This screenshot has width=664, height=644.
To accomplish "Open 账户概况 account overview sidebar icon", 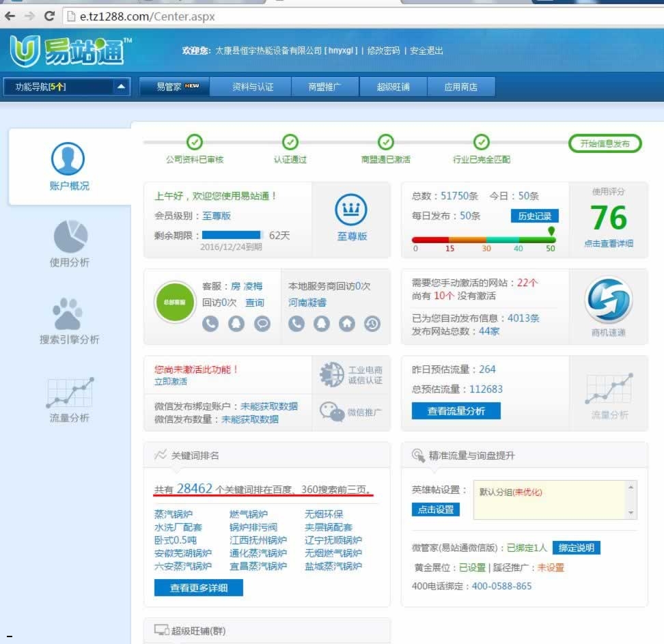I will 68,160.
